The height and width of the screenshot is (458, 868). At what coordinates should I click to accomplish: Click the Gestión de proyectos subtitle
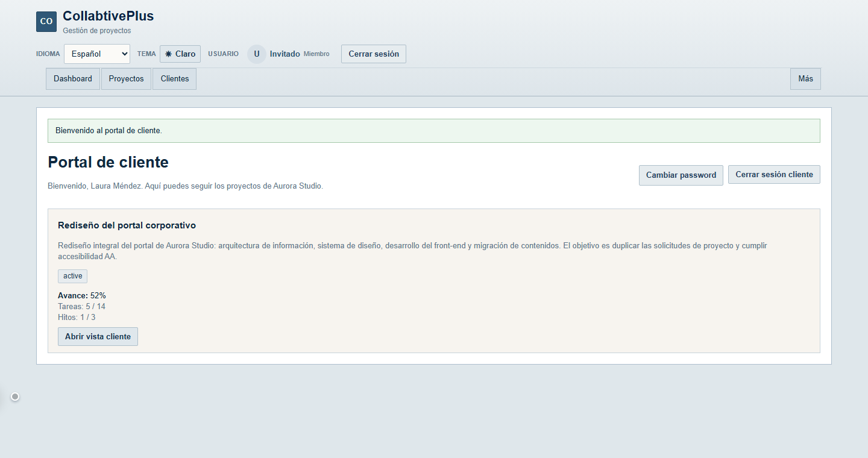[97, 31]
